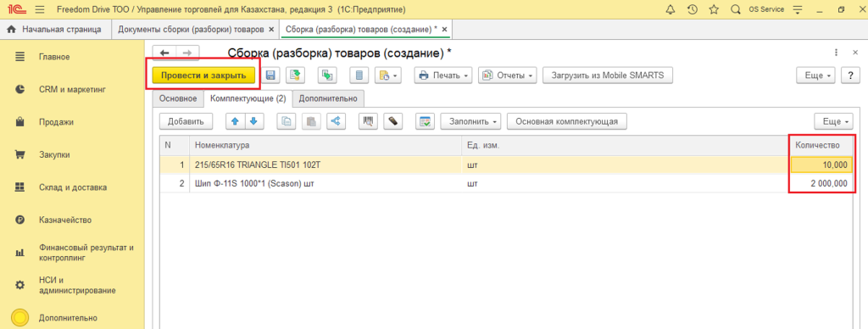Move row down with blue down arrow
Screen dimensions: 868x329
pyautogui.click(x=253, y=121)
